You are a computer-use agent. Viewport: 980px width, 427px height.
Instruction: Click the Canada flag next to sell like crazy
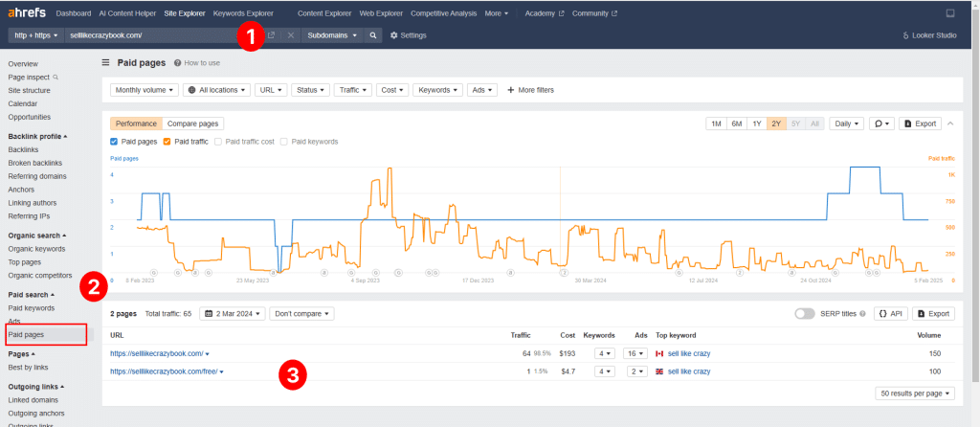pyautogui.click(x=659, y=354)
